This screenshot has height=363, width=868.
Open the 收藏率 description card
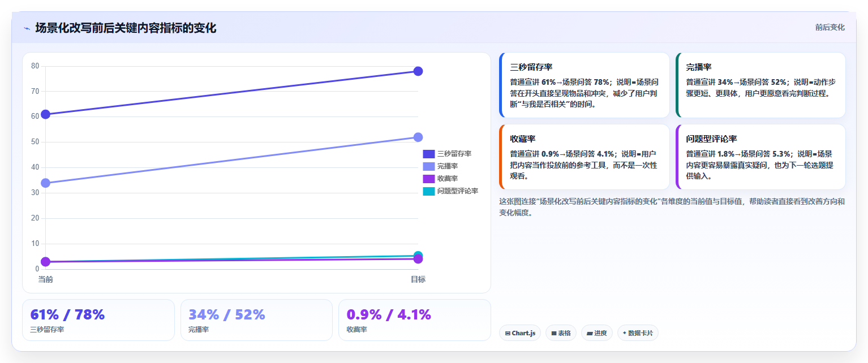(x=584, y=157)
